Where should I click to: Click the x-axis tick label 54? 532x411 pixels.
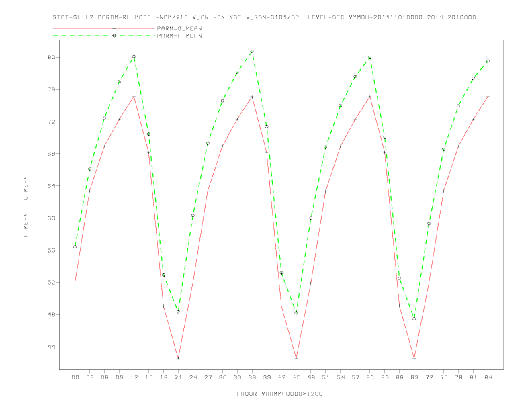pos(341,377)
